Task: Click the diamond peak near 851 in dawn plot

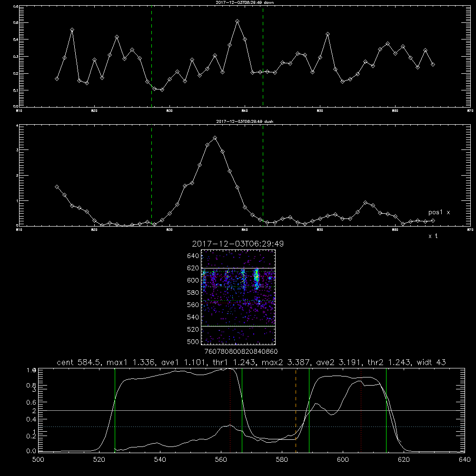Action: (327, 34)
